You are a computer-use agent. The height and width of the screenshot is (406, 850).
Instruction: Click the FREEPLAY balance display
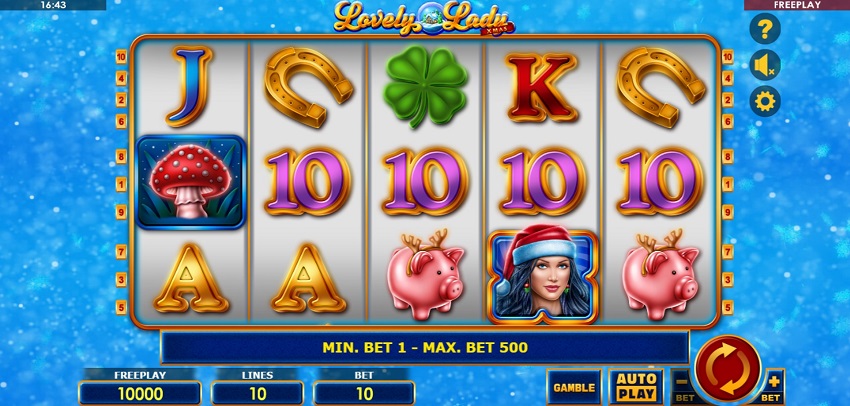140,393
